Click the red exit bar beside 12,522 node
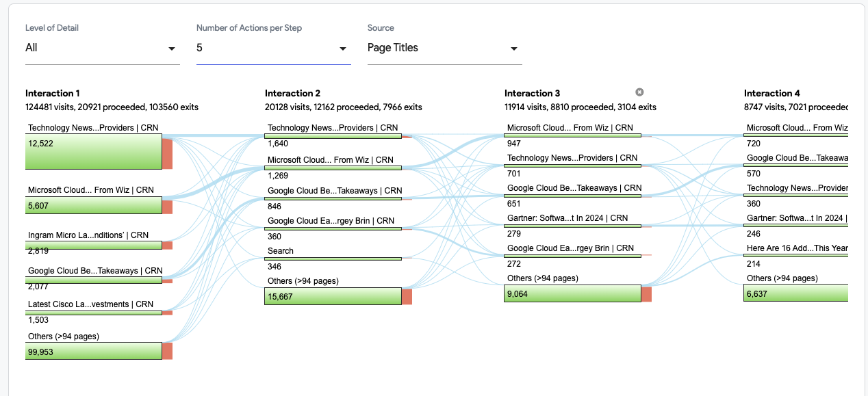This screenshot has height=396, width=868. [x=167, y=151]
